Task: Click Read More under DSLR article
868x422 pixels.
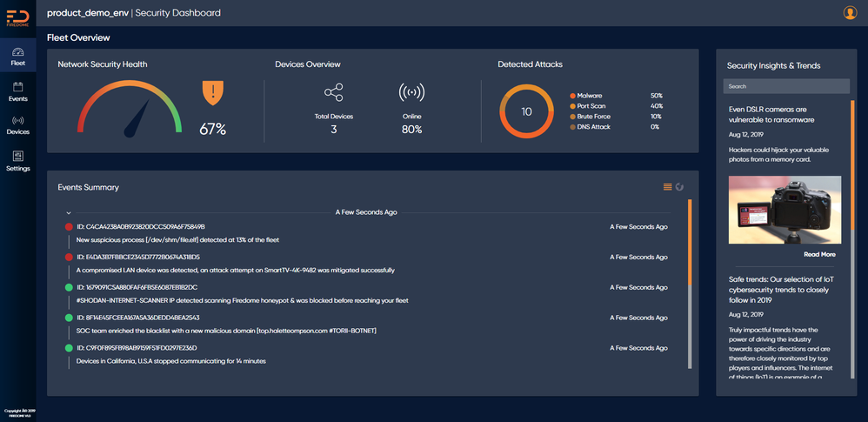Action: point(819,255)
